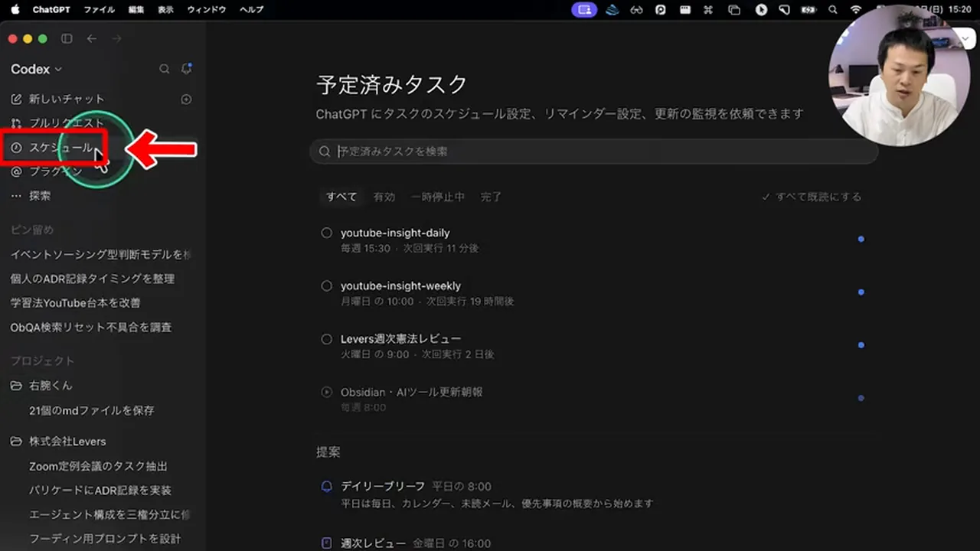This screenshot has height=551, width=980.
Task: Click the plugins @ icon
Action: (16, 171)
